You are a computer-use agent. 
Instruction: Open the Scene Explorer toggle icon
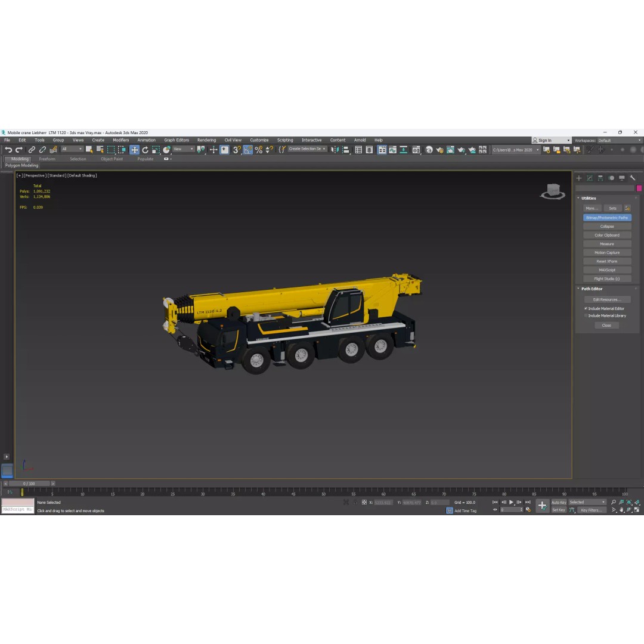pyautogui.click(x=358, y=150)
